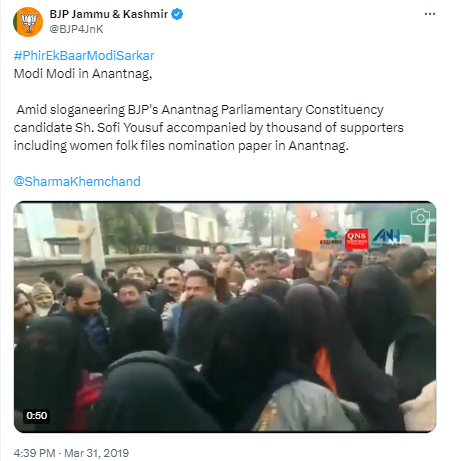Open BJP Jammu & Kashmir profile name
Screen dimensions: 449x461
tap(109, 14)
